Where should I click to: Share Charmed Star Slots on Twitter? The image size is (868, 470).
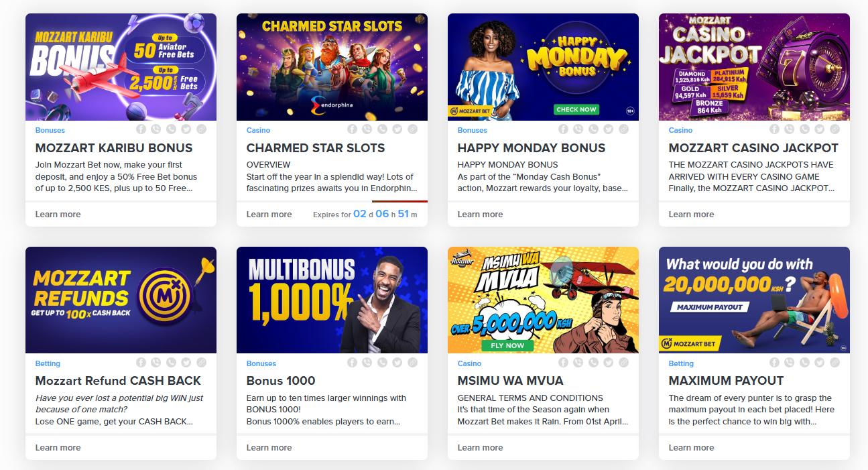(x=397, y=129)
